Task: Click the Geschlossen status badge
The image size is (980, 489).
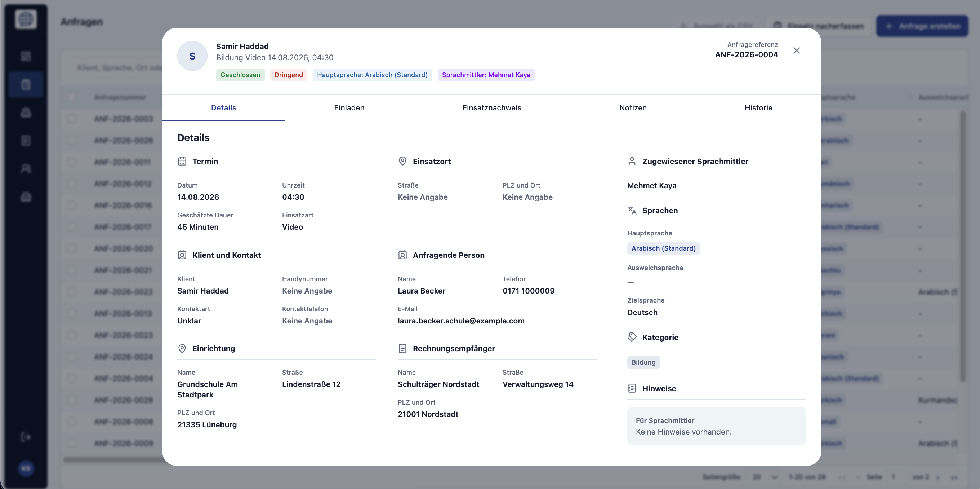Action: coord(240,75)
